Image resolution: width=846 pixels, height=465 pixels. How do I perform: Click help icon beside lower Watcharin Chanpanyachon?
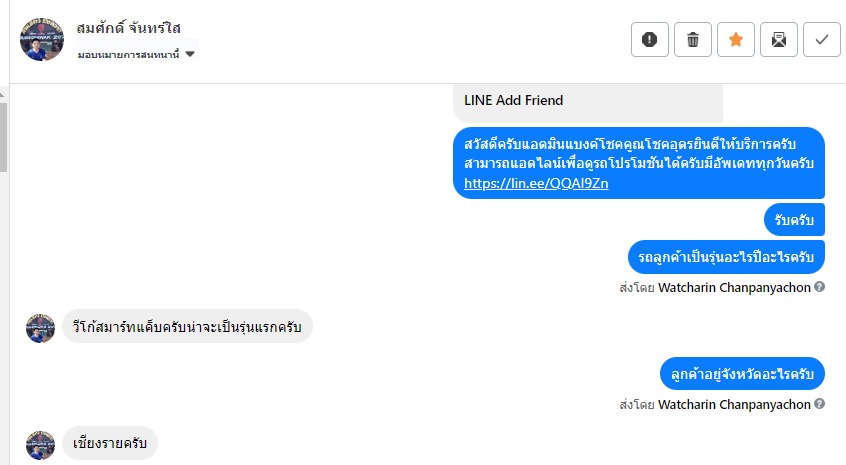click(x=820, y=404)
